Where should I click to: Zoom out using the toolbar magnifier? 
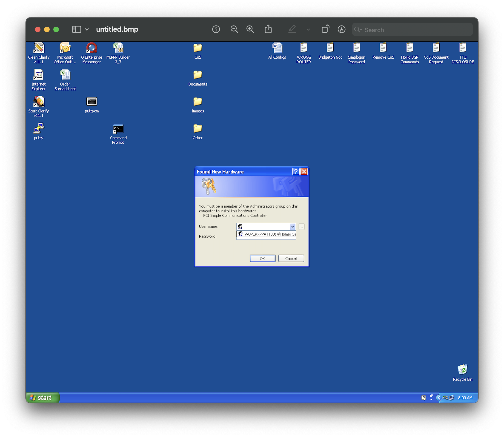coord(234,29)
